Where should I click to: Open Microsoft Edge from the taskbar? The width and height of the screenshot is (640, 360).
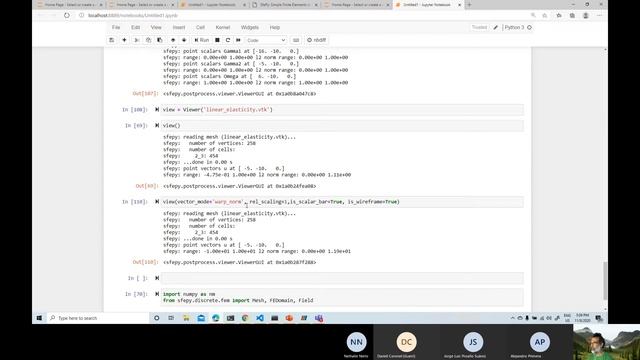pyautogui.click(x=216, y=318)
